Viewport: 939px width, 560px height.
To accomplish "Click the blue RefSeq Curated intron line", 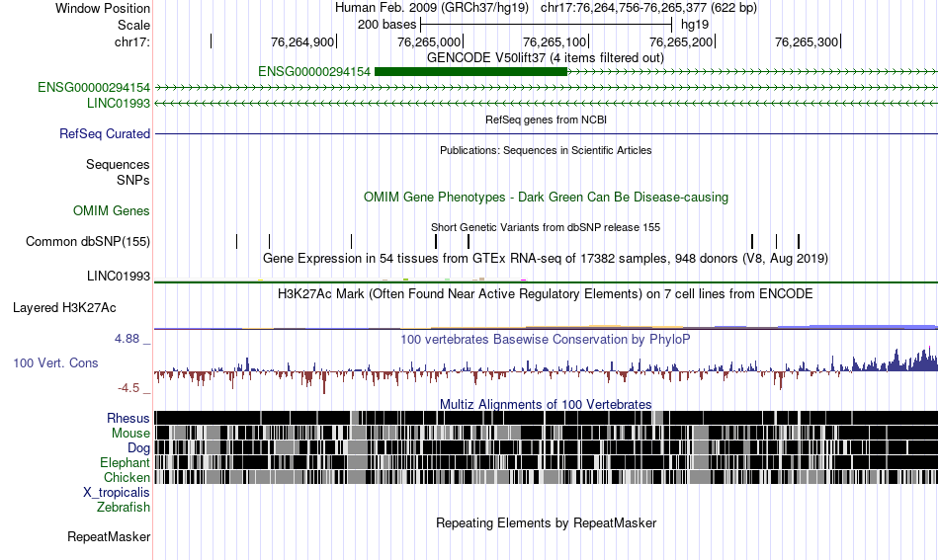I will point(546,133).
